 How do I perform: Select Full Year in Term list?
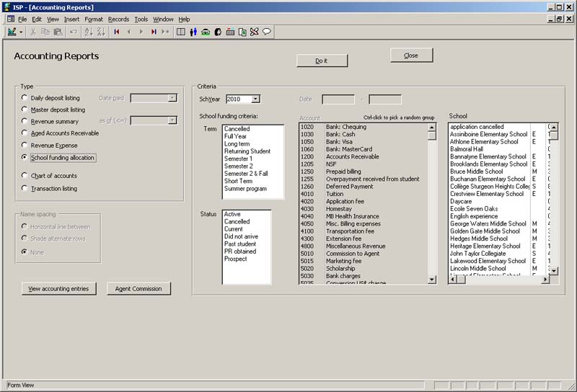pyautogui.click(x=235, y=136)
